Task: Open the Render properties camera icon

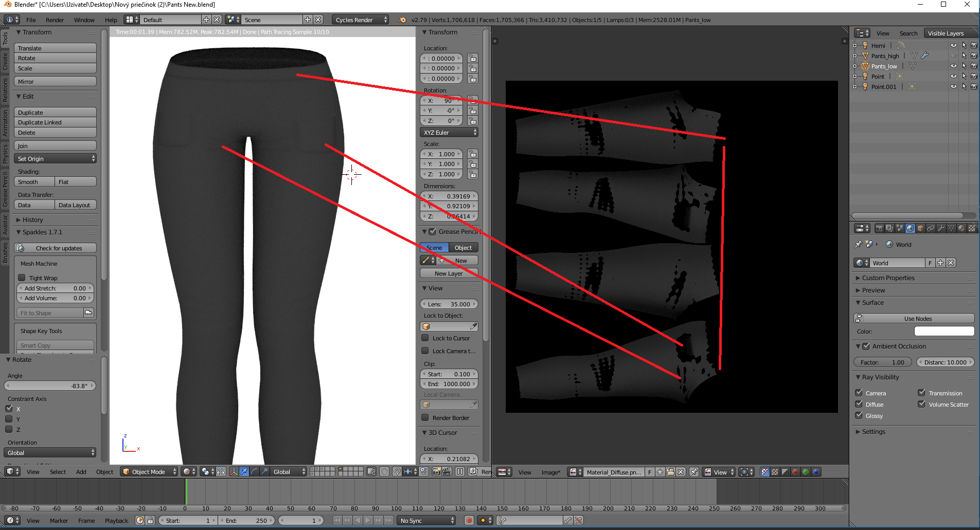Action: pyautogui.click(x=880, y=229)
